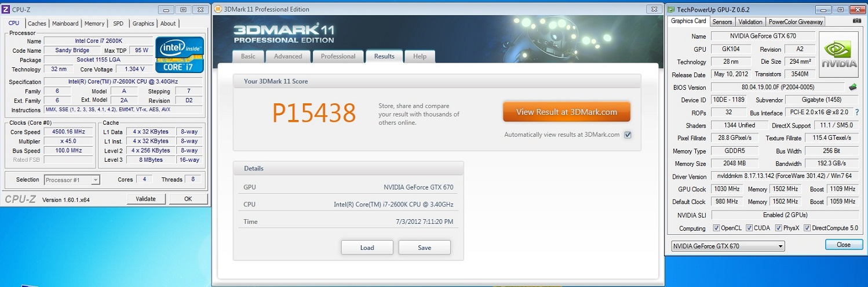The width and height of the screenshot is (868, 287).
Task: Click the Close button in GPU-Z
Action: (x=844, y=245)
